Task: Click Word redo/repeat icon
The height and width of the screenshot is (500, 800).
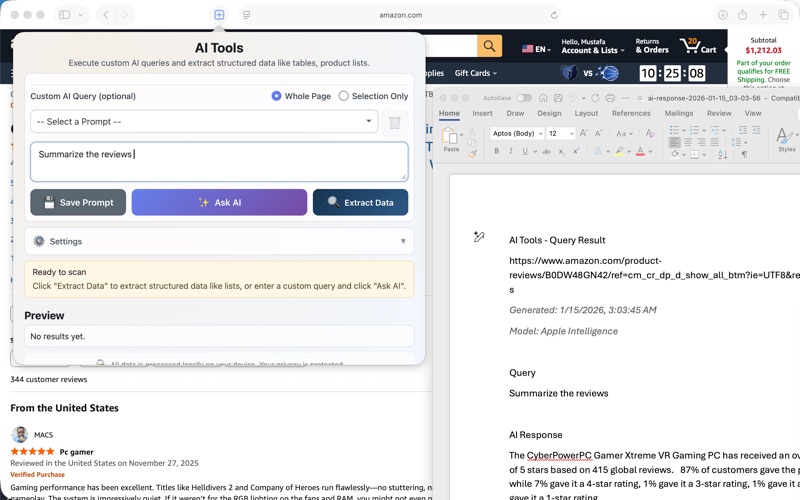Action: click(x=595, y=98)
